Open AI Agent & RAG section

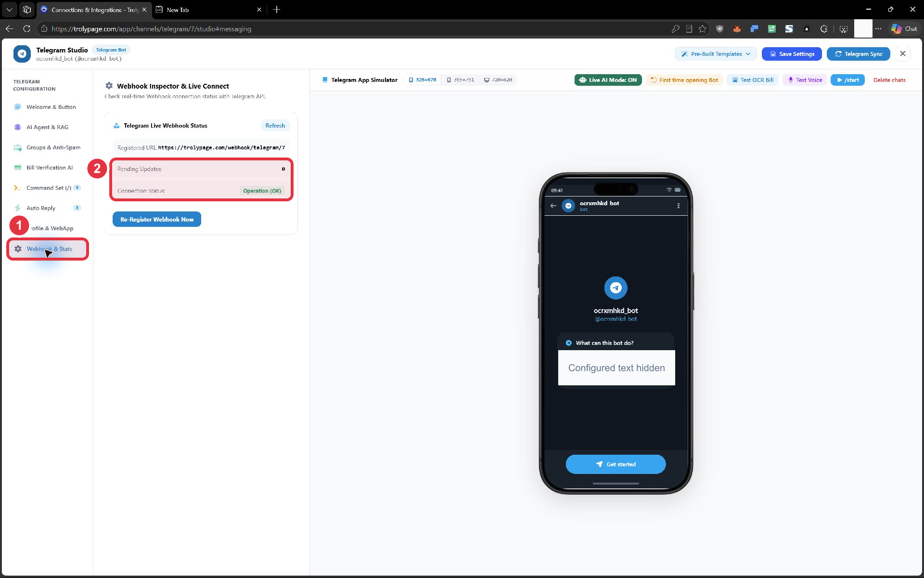click(47, 127)
